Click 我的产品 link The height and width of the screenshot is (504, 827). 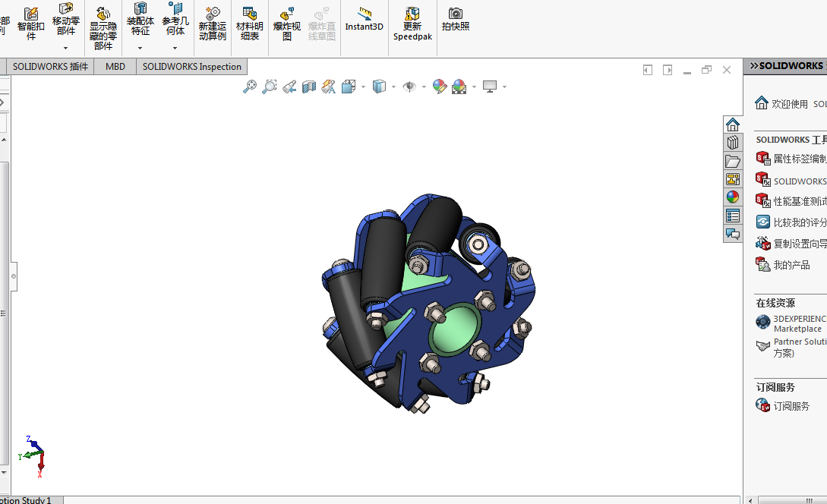[x=783, y=265]
